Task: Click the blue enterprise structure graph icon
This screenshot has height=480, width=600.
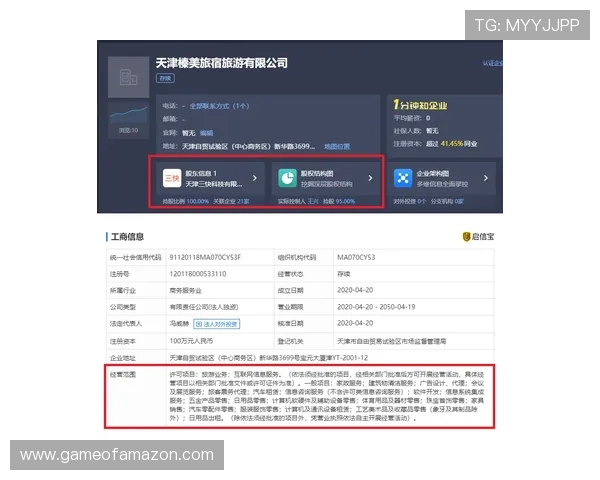Action: (x=403, y=178)
